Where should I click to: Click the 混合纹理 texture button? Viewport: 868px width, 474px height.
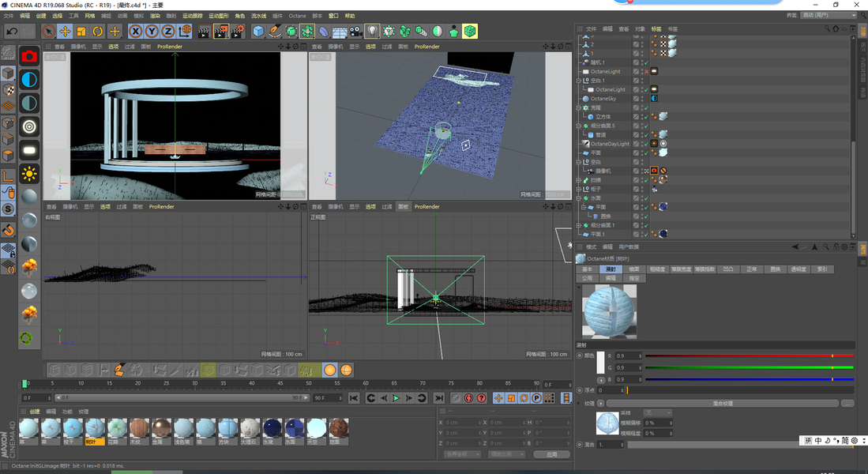pyautogui.click(x=723, y=404)
